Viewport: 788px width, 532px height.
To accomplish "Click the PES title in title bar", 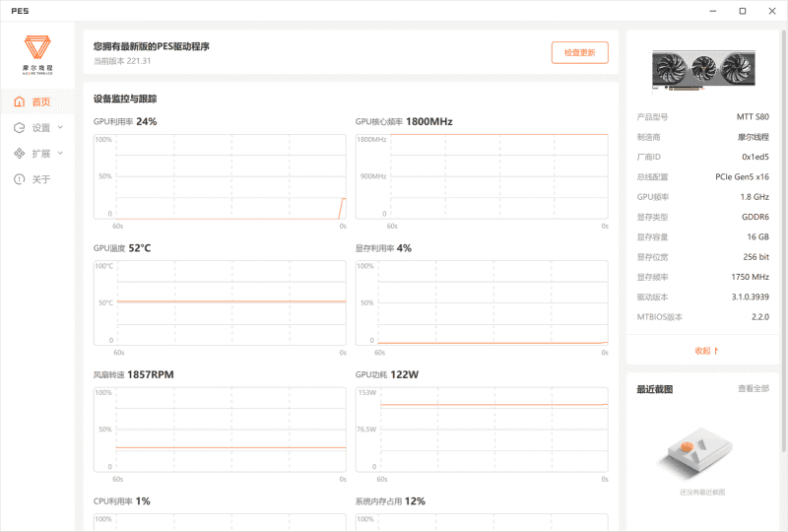I will click(20, 11).
